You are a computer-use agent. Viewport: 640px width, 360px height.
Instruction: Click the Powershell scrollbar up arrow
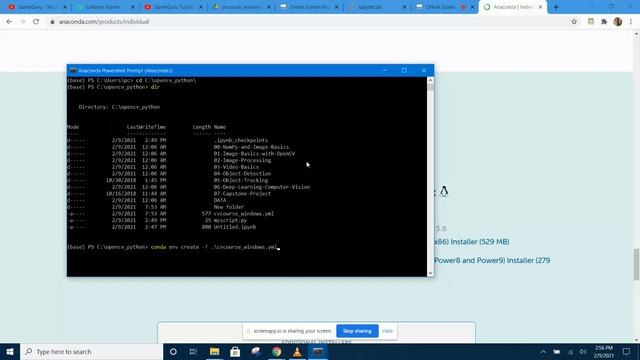pyautogui.click(x=430, y=80)
